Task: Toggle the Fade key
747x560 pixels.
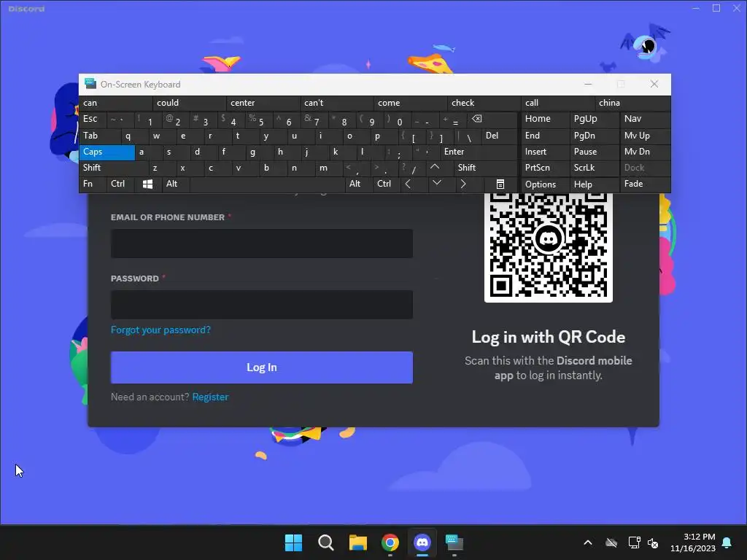Action: pyautogui.click(x=645, y=184)
